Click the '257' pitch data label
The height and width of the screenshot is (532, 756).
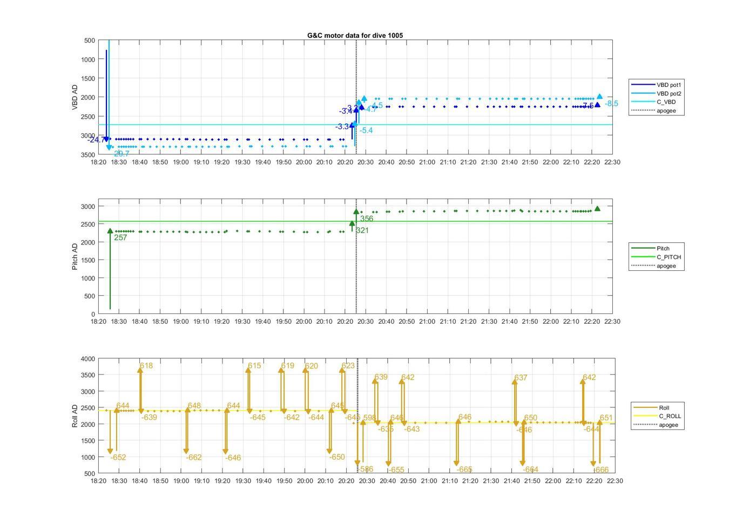click(x=120, y=237)
